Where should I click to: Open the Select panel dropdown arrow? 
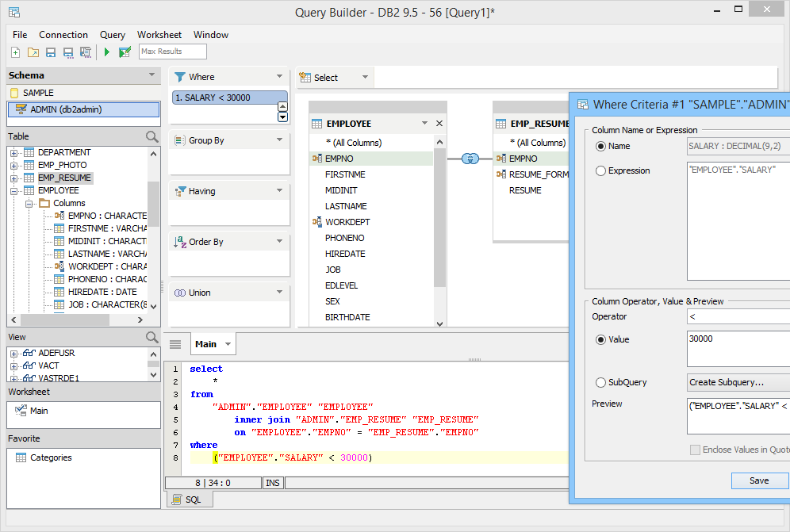click(366, 77)
